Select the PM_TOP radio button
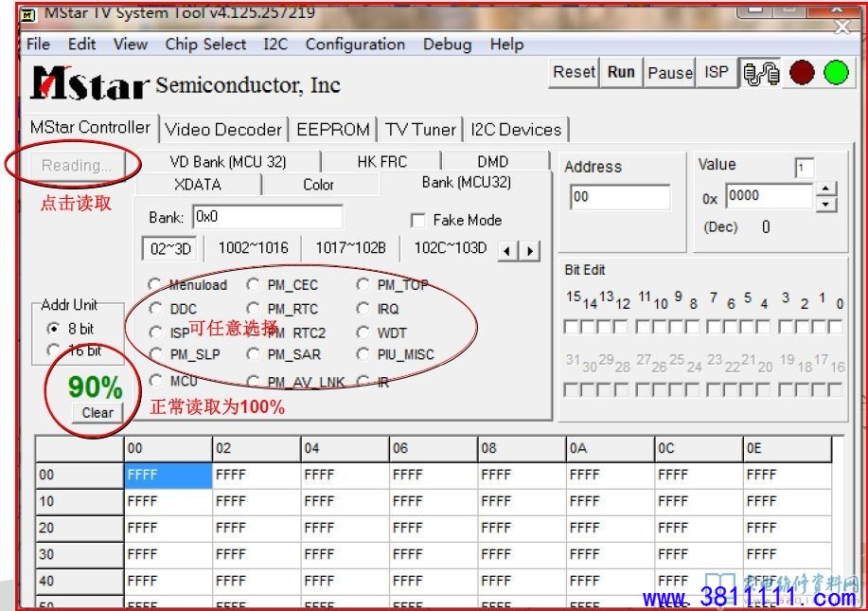 pos(363,285)
